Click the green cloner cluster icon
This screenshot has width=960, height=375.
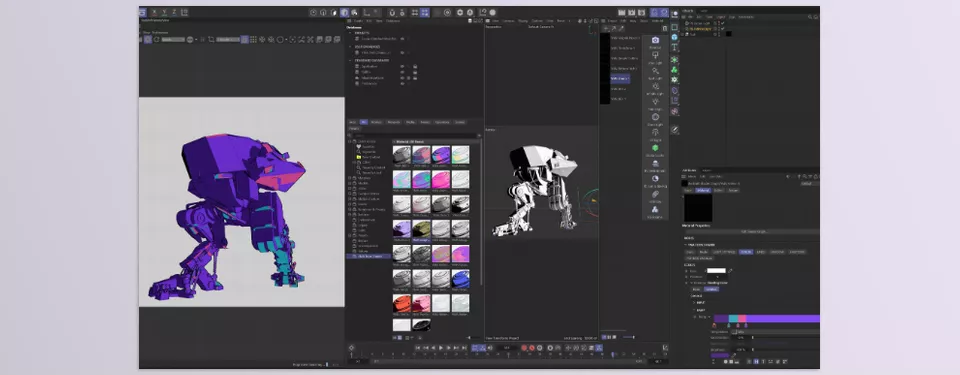tap(675, 70)
